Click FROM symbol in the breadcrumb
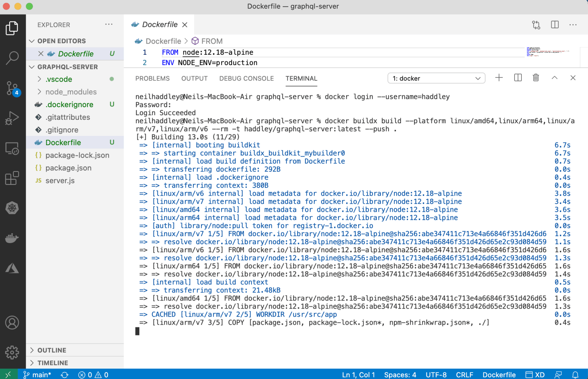 pos(212,41)
